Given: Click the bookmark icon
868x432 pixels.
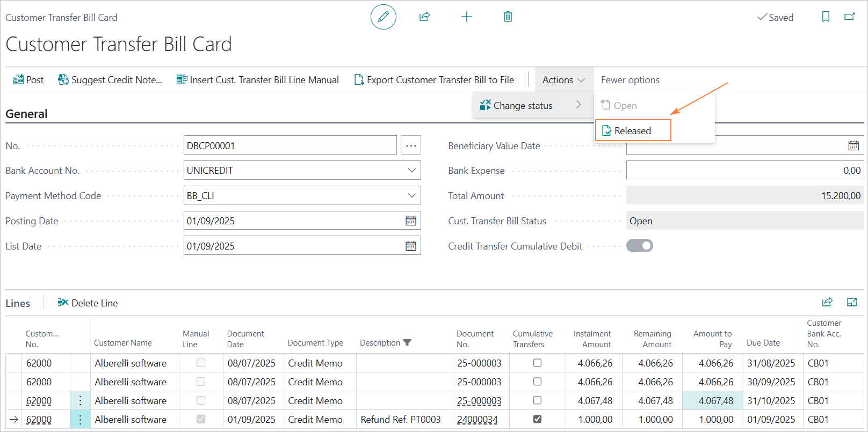Looking at the screenshot, I should 826,17.
